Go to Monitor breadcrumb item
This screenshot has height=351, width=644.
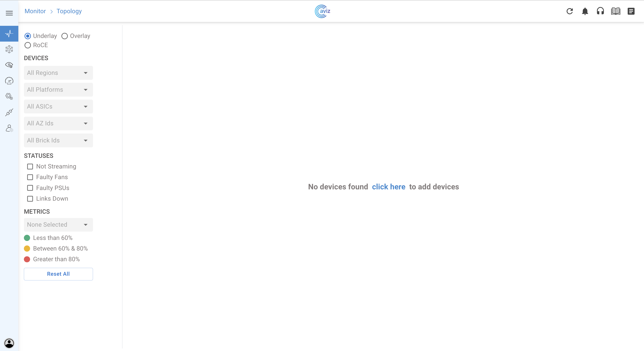pos(35,11)
